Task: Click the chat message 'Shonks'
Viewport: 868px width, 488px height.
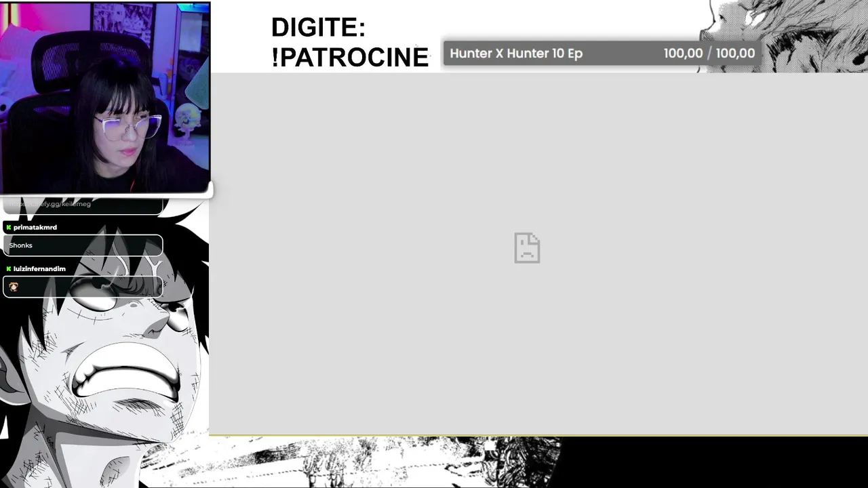Action: (x=83, y=245)
